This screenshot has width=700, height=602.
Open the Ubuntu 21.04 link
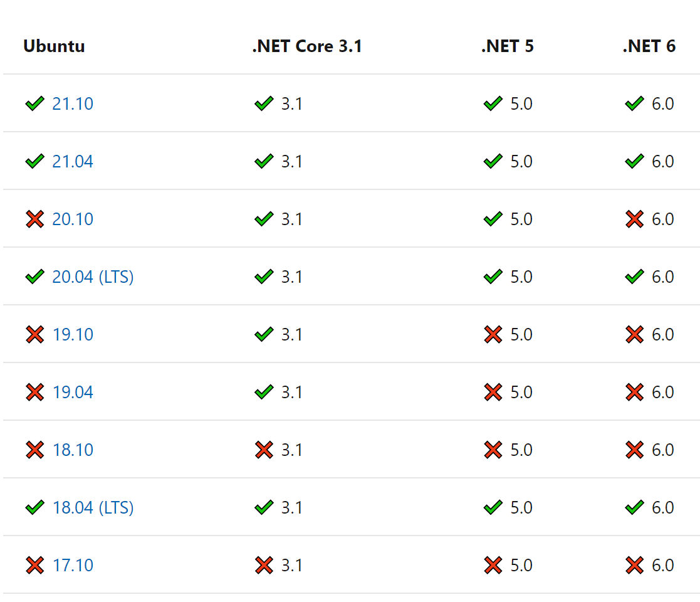click(x=73, y=161)
